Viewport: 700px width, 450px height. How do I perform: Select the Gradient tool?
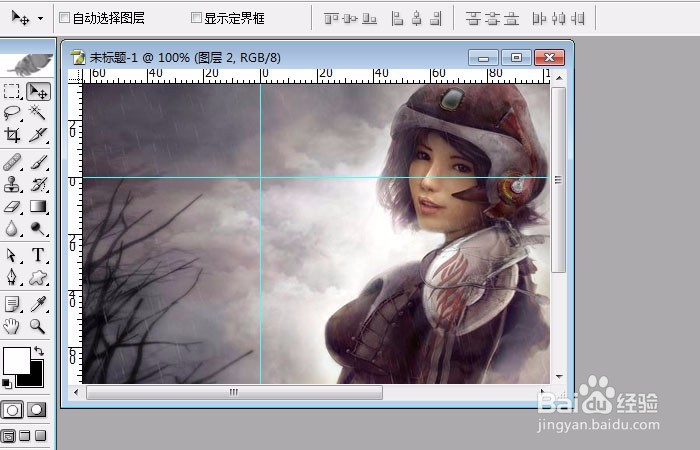pos(38,207)
